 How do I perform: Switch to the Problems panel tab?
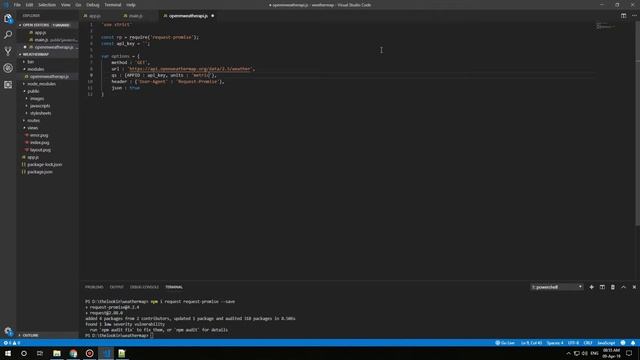[94, 287]
